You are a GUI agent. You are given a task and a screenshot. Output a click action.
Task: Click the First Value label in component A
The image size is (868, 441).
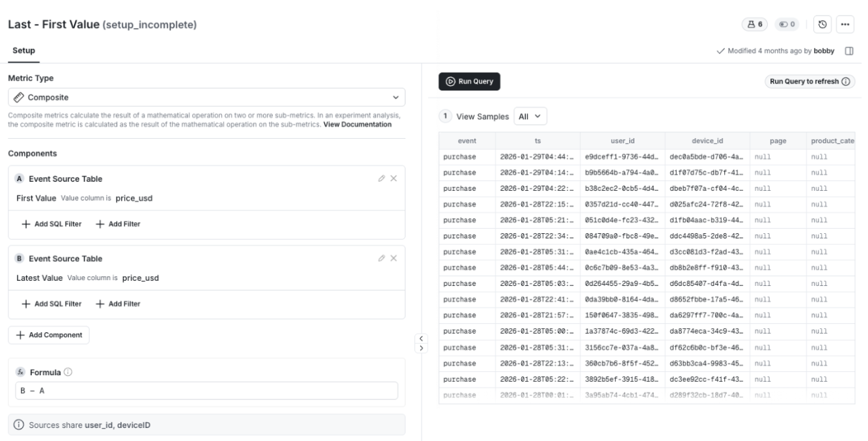coord(36,198)
